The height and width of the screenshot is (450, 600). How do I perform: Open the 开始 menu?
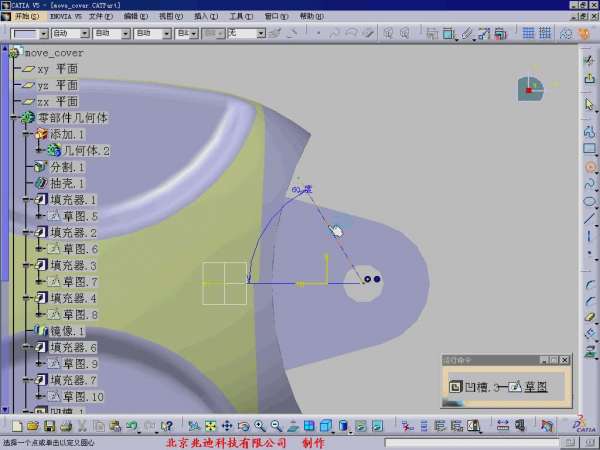[x=27, y=16]
